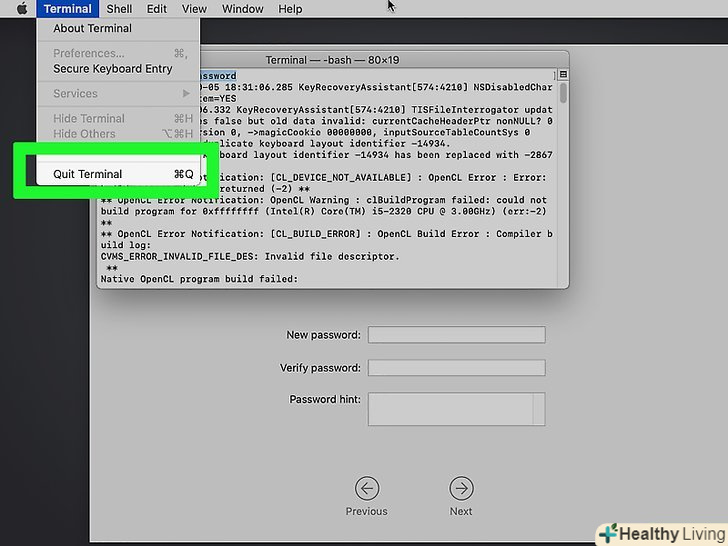The height and width of the screenshot is (546, 728).
Task: Click the New password field
Action: [456, 335]
